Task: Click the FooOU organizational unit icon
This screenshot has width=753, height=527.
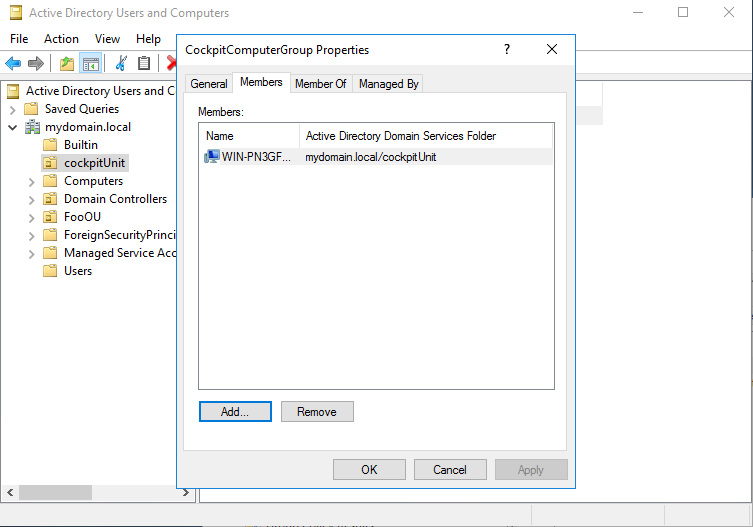Action: click(50, 217)
